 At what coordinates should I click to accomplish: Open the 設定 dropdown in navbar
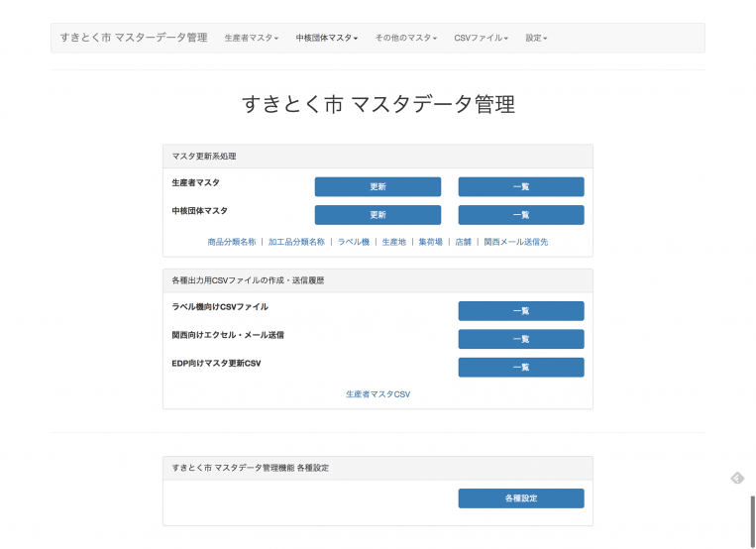[x=536, y=38]
